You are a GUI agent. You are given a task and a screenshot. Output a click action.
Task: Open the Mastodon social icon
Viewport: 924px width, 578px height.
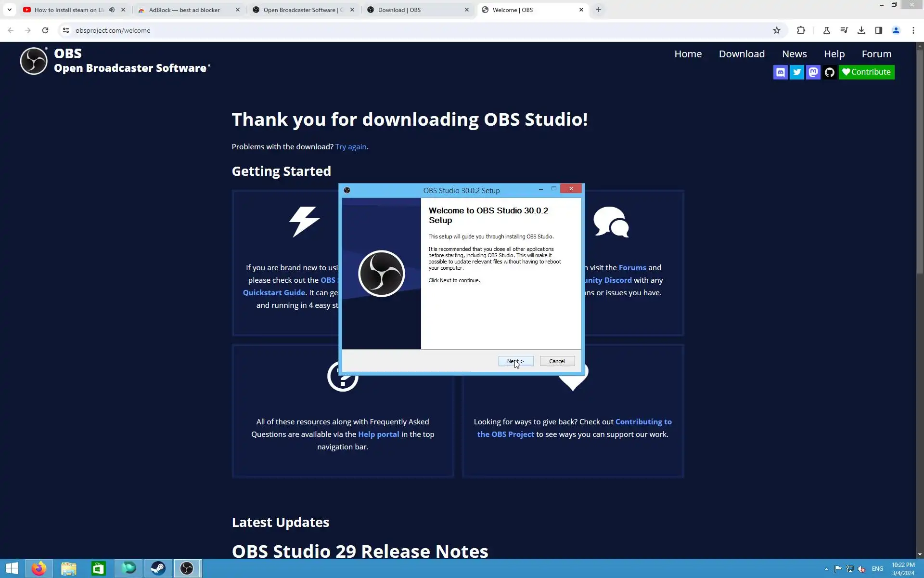(x=813, y=72)
